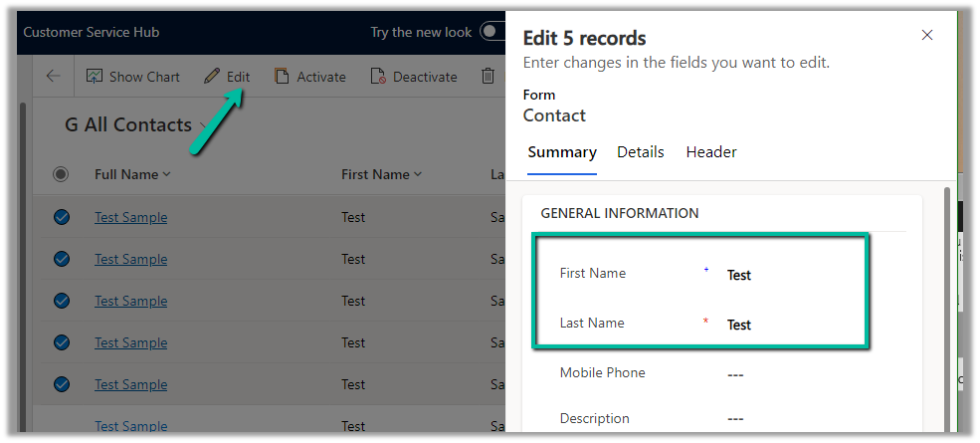Open the First Name column dropdown
Image resolution: width=980 pixels, height=443 pixels.
pos(418,175)
